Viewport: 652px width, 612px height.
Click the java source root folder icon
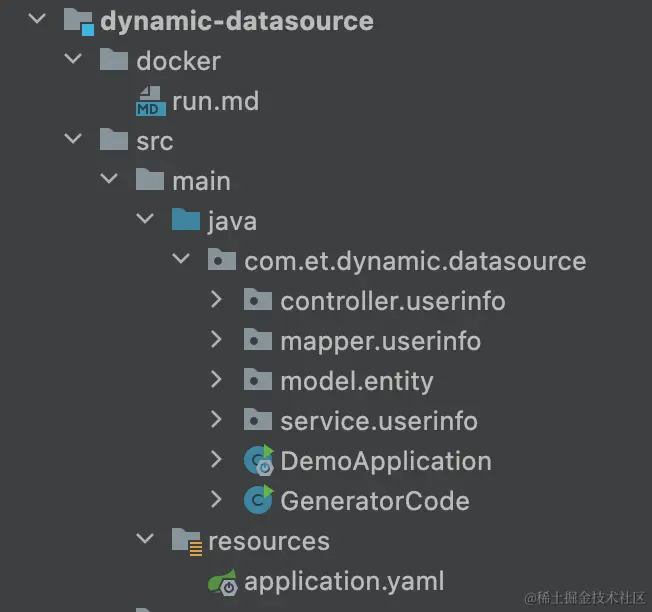point(186,220)
